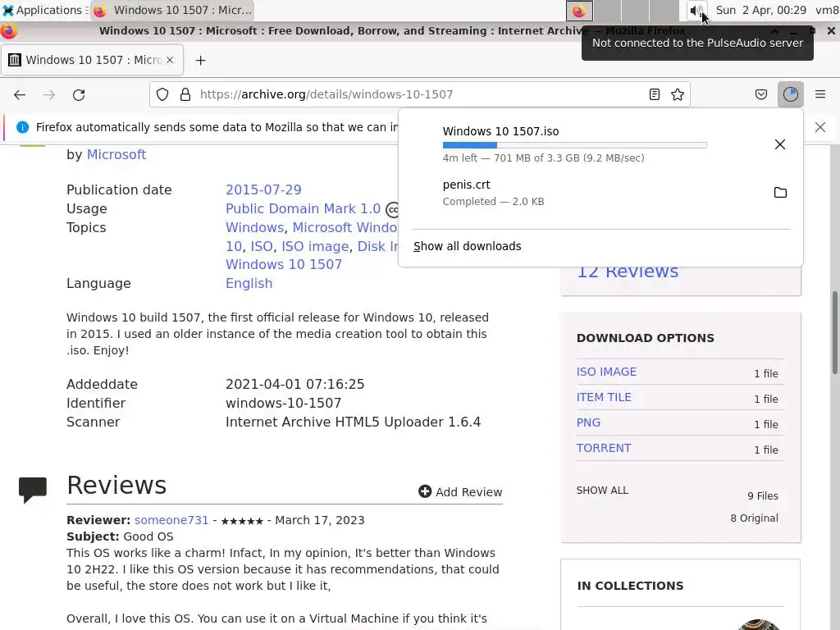840x630 pixels.
Task: Click the site security padlock icon
Action: (185, 95)
